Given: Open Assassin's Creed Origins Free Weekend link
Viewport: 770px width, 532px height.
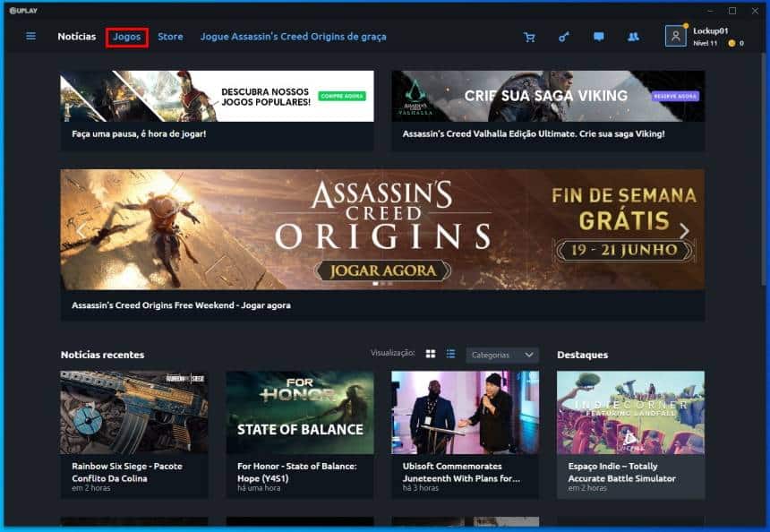Looking at the screenshot, I should point(181,305).
